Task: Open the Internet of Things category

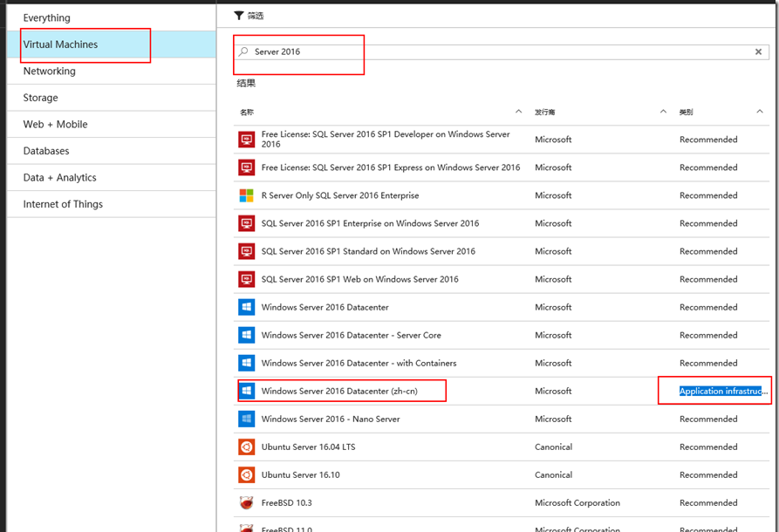Action: pyautogui.click(x=112, y=204)
